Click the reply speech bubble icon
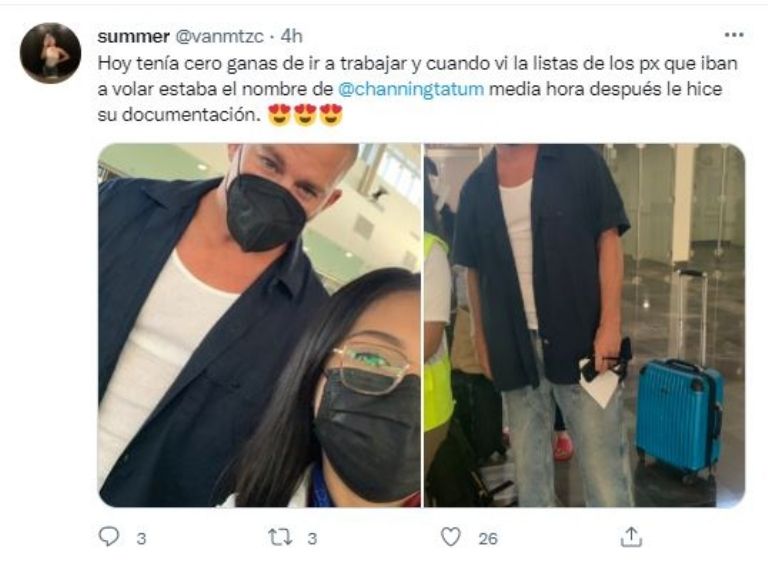This screenshot has height=566, width=768. [109, 537]
